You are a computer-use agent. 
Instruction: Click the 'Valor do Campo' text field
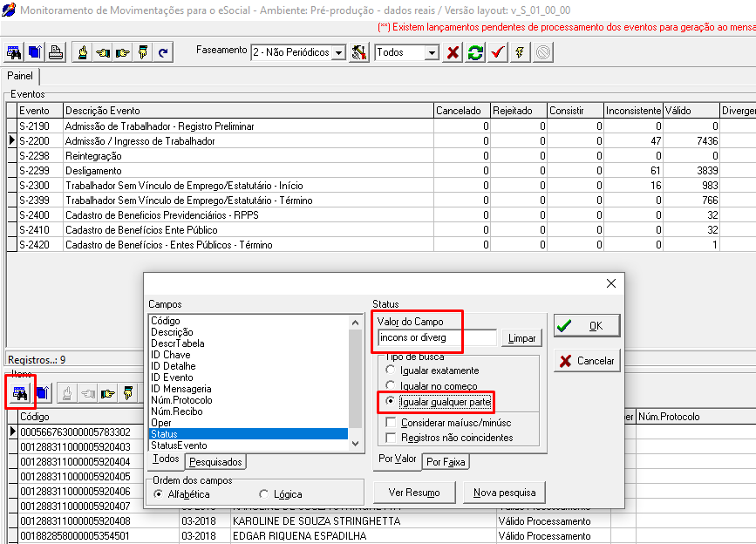pos(436,338)
